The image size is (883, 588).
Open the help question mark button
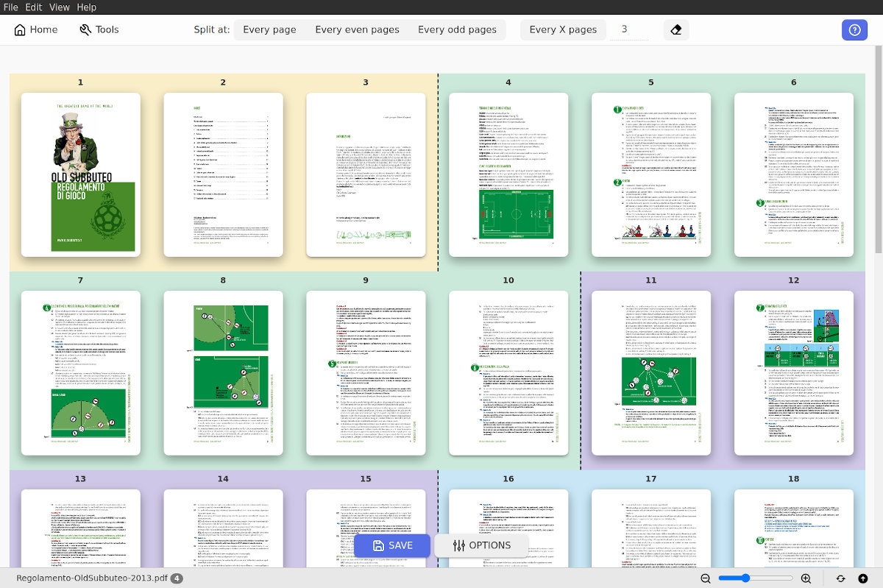(854, 30)
